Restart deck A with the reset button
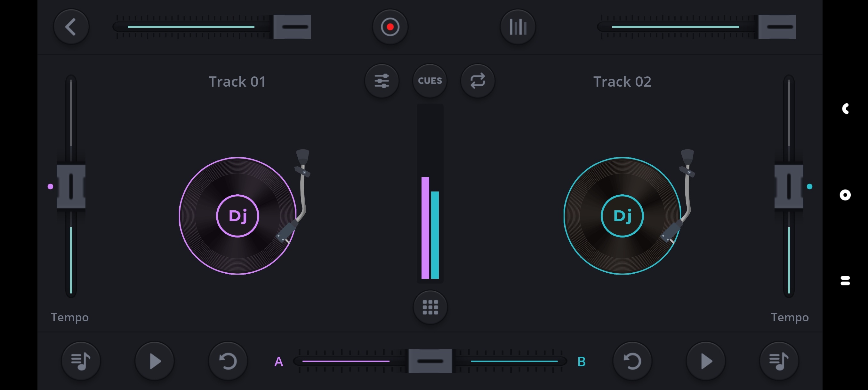The image size is (868, 390). 228,361
